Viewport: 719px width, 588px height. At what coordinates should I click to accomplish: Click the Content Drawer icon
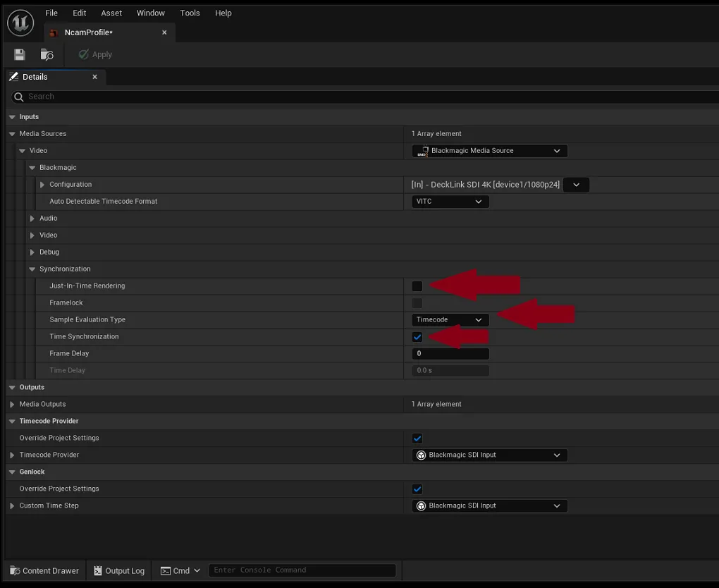(15, 570)
